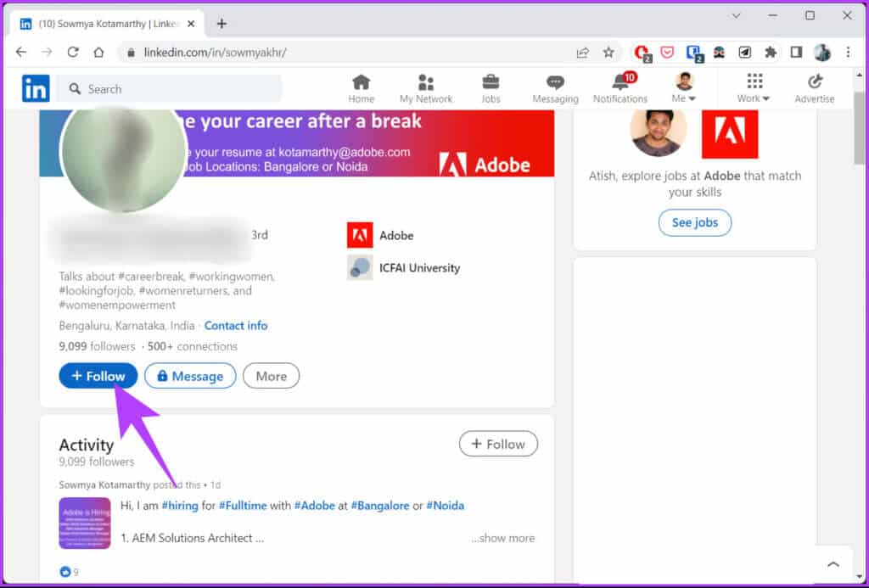
Task: Open the Chrome profile avatar
Action: [x=822, y=53]
